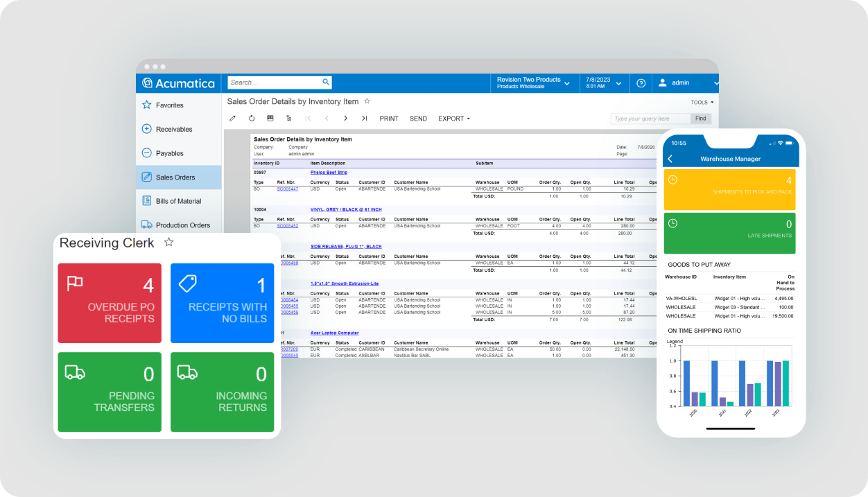This screenshot has height=497, width=868.
Task: Select the Edit pencil icon on report toolbar
Action: tap(232, 119)
